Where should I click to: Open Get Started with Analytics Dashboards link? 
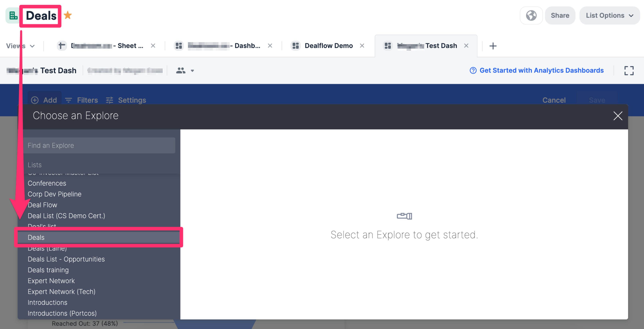pyautogui.click(x=541, y=71)
